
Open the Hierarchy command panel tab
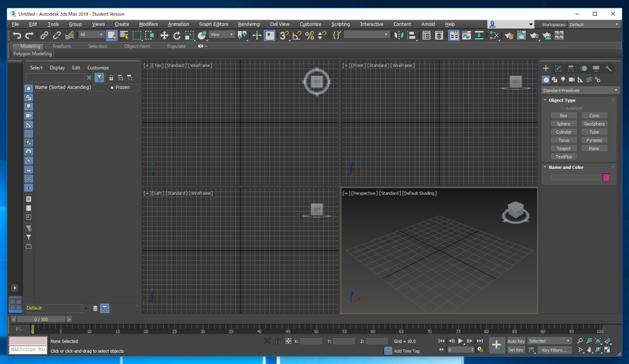(x=571, y=69)
